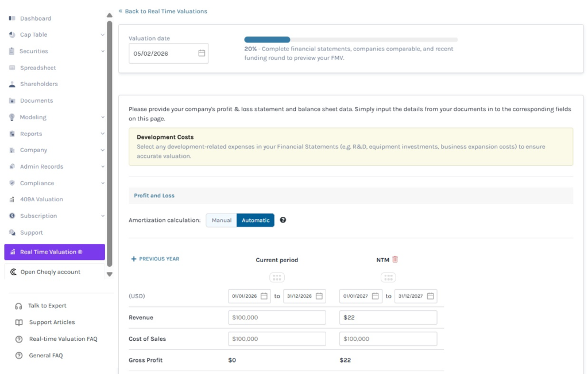588x374 pixels.
Task: Click the Subscription dollar icon
Action: click(12, 216)
